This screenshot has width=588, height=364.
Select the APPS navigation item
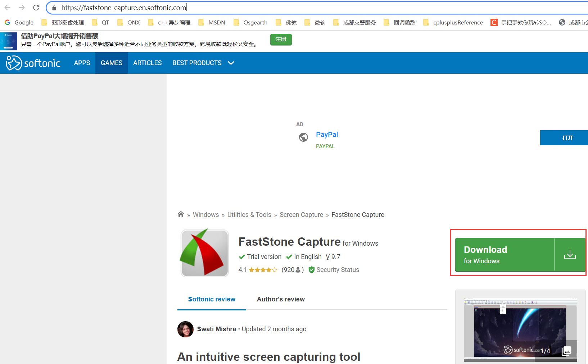(82, 63)
